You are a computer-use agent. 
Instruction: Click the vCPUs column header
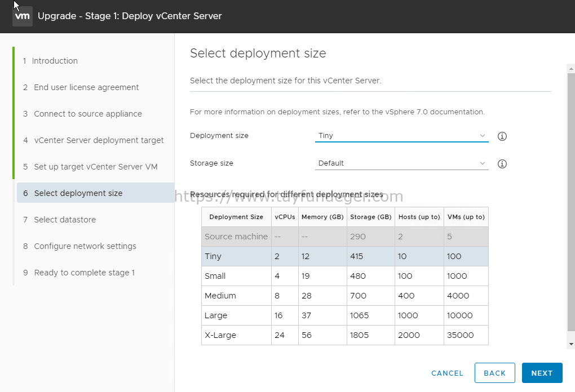[x=285, y=217]
